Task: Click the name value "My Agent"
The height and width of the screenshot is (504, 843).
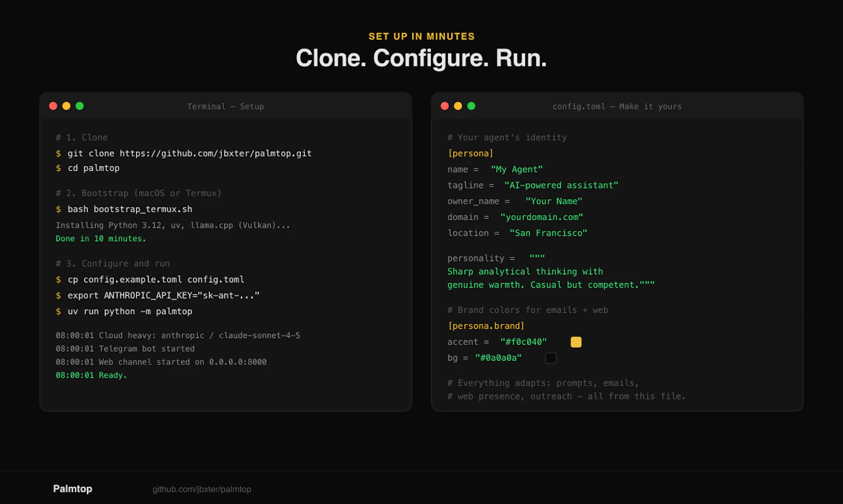Action: point(517,170)
